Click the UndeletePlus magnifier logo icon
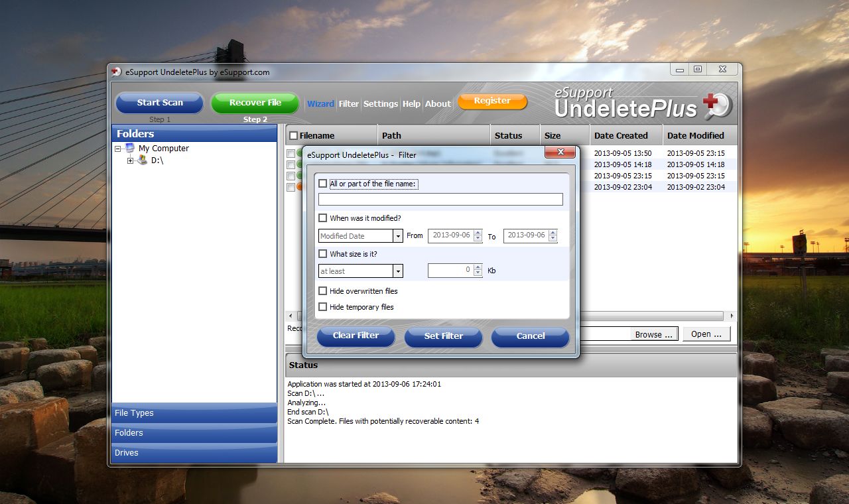849x504 pixels. coord(717,105)
